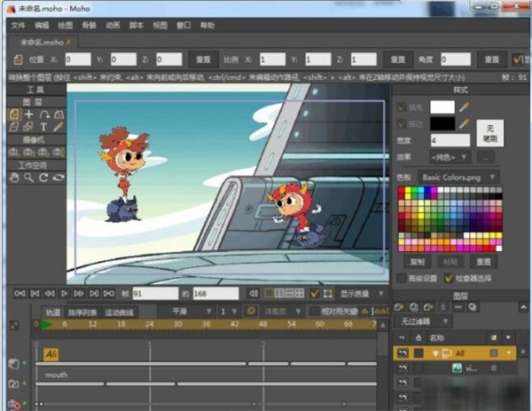Viewport: 532px width, 411px height.
Task: Click the new layer icon in layers panel
Action: 399,307
